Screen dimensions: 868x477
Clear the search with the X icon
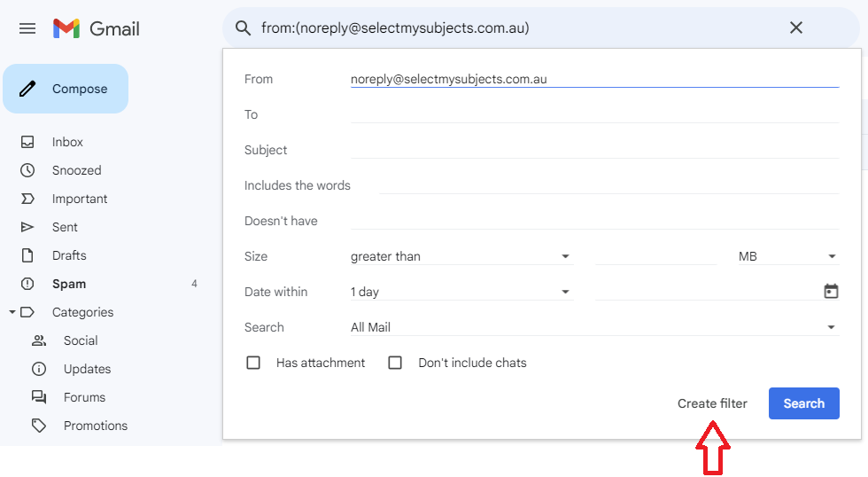pyautogui.click(x=796, y=27)
